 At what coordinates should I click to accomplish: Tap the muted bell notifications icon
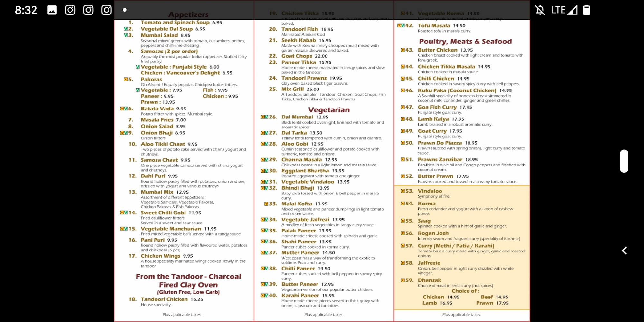pos(540,10)
